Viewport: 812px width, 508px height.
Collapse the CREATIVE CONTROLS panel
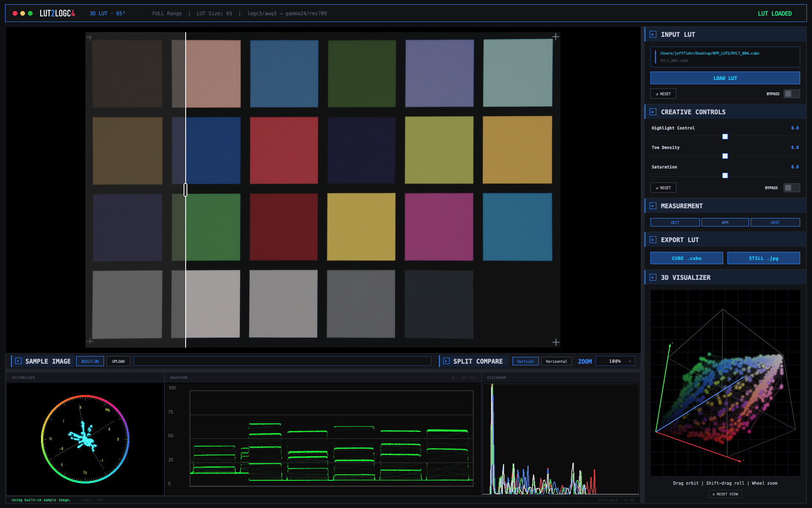tap(653, 112)
